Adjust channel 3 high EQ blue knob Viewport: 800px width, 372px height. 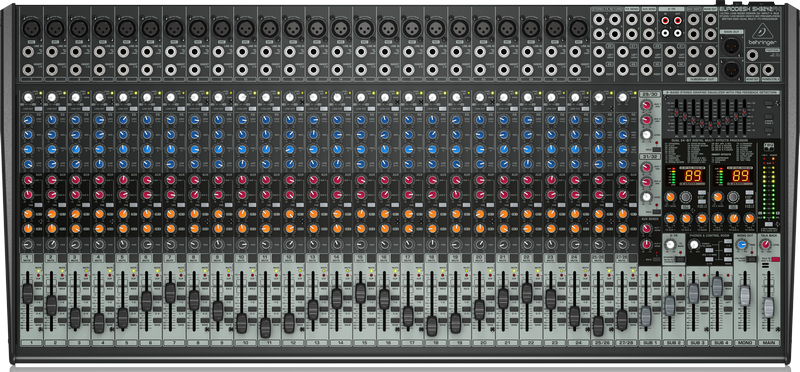click(76, 120)
